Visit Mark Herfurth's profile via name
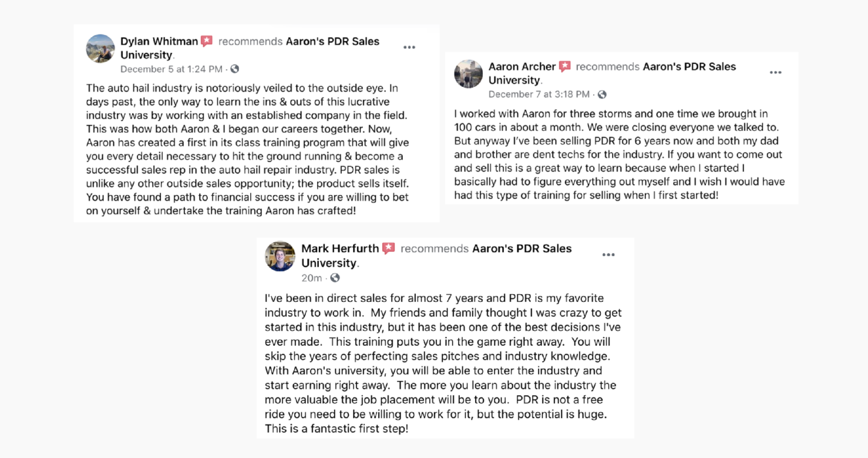868x458 pixels. tap(340, 248)
